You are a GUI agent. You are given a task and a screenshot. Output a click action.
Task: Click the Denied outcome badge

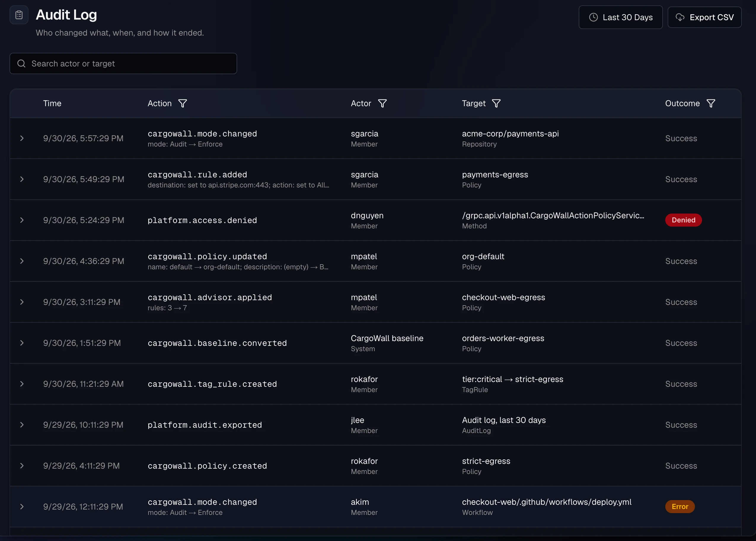683,220
